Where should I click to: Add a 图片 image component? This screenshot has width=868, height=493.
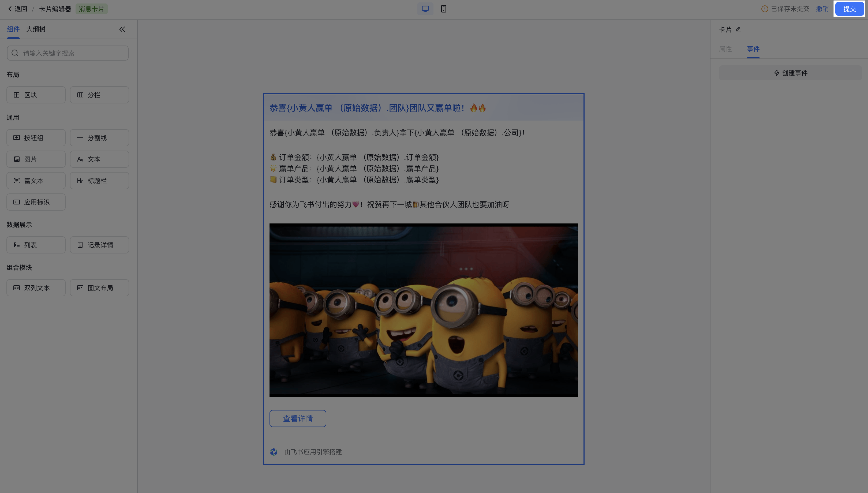point(36,159)
